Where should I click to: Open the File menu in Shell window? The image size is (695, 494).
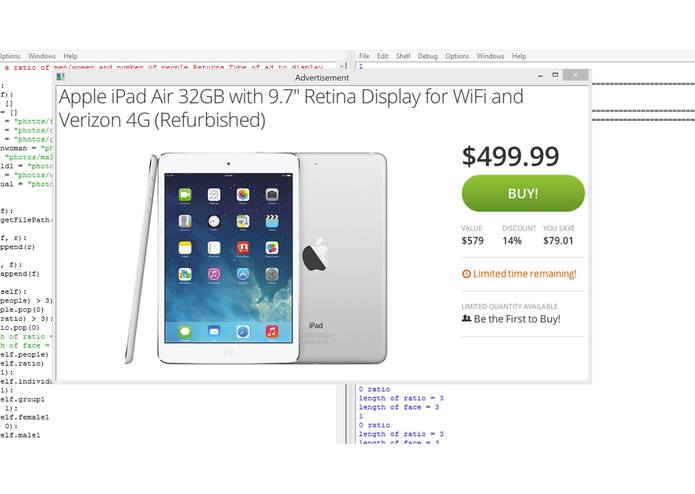pos(364,56)
